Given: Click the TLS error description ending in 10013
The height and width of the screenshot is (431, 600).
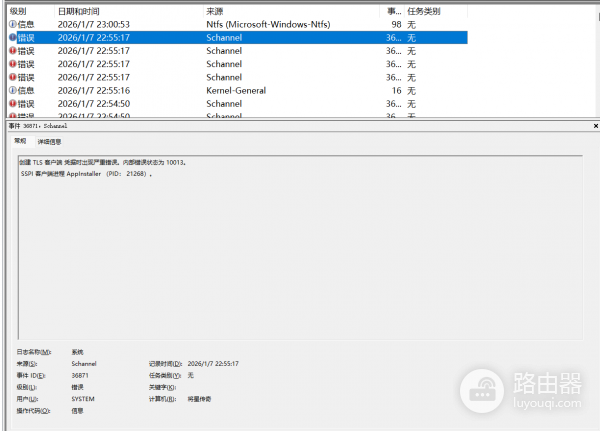Looking at the screenshot, I should (103, 163).
